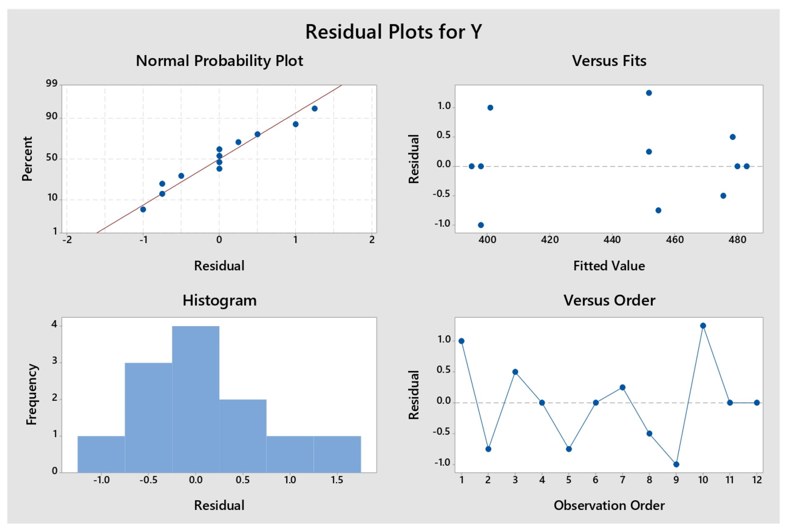Click the rightmost point in Normal Probability Plot
Viewport: 787px width, 532px height.
(314, 109)
